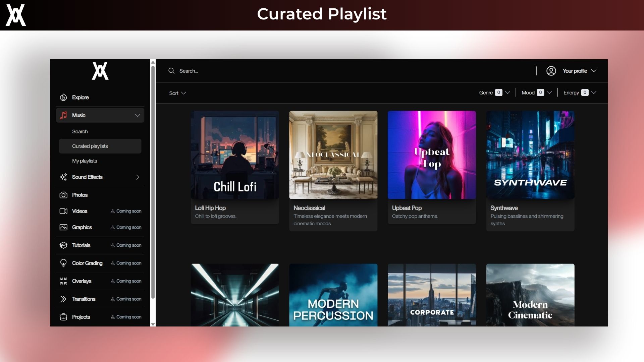
Task: Select Search under the Music menu
Action: 80,131
